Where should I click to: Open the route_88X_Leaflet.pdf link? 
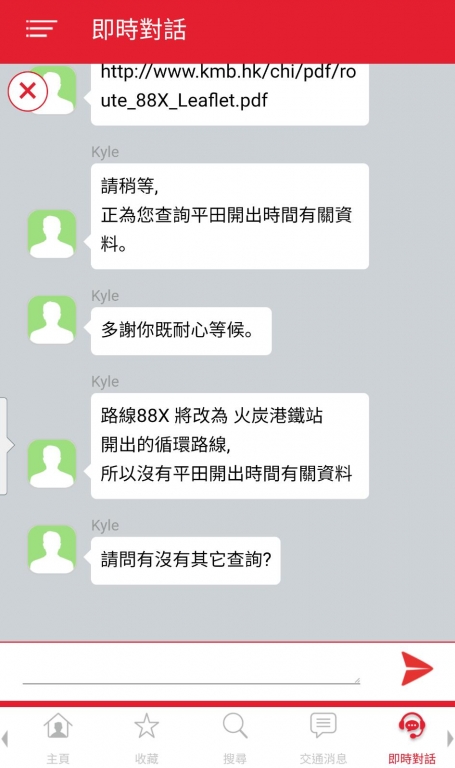pos(228,86)
